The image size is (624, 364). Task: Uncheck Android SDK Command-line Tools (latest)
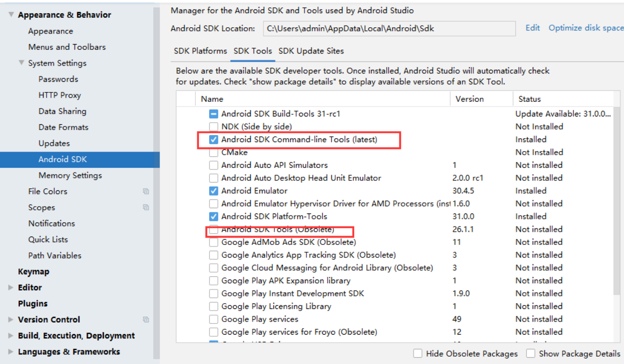[214, 140]
